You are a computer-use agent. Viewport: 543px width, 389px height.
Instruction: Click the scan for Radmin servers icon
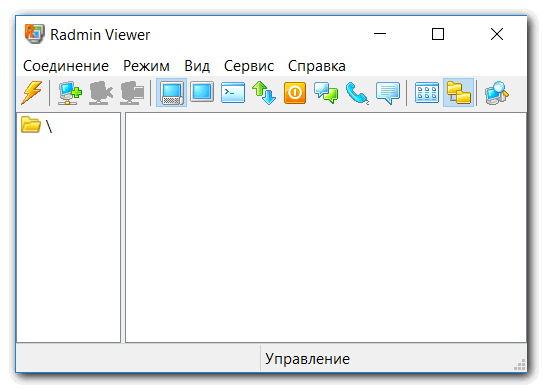(497, 92)
